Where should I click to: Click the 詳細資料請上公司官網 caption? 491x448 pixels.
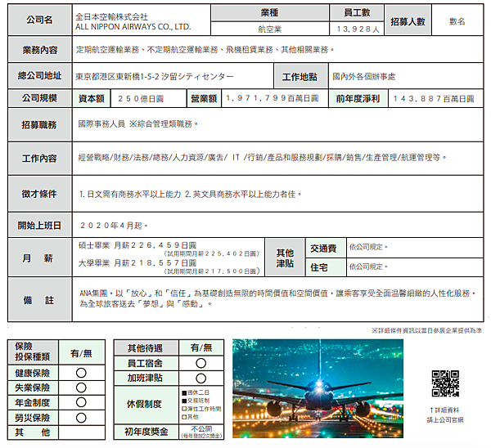[x=445, y=414]
